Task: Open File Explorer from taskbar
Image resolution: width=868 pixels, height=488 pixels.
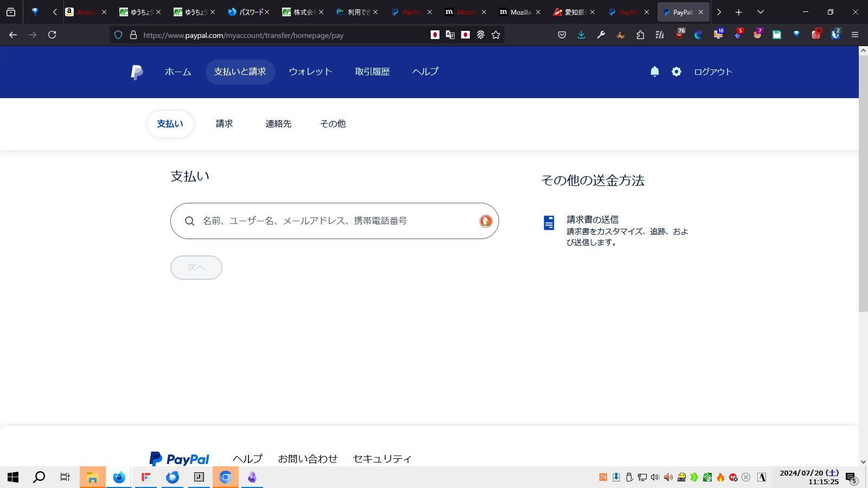Action: tap(92, 477)
